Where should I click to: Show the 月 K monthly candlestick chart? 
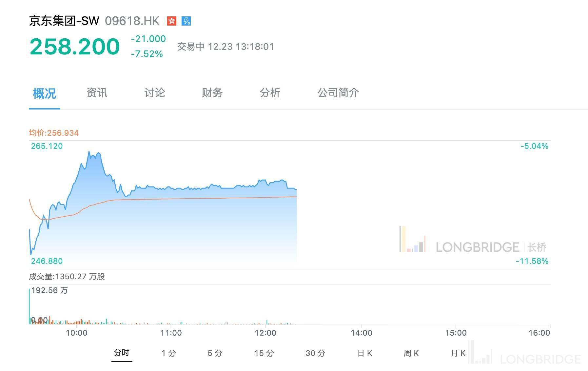(458, 353)
